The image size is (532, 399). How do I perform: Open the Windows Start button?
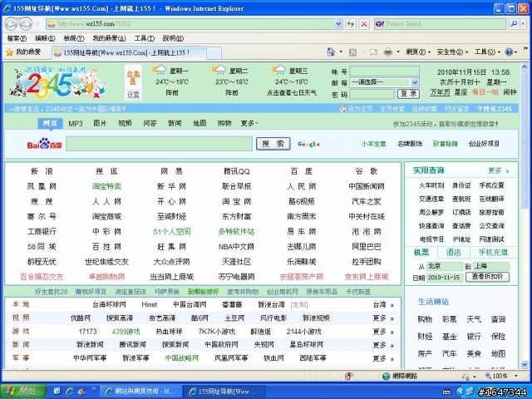[x=23, y=392]
